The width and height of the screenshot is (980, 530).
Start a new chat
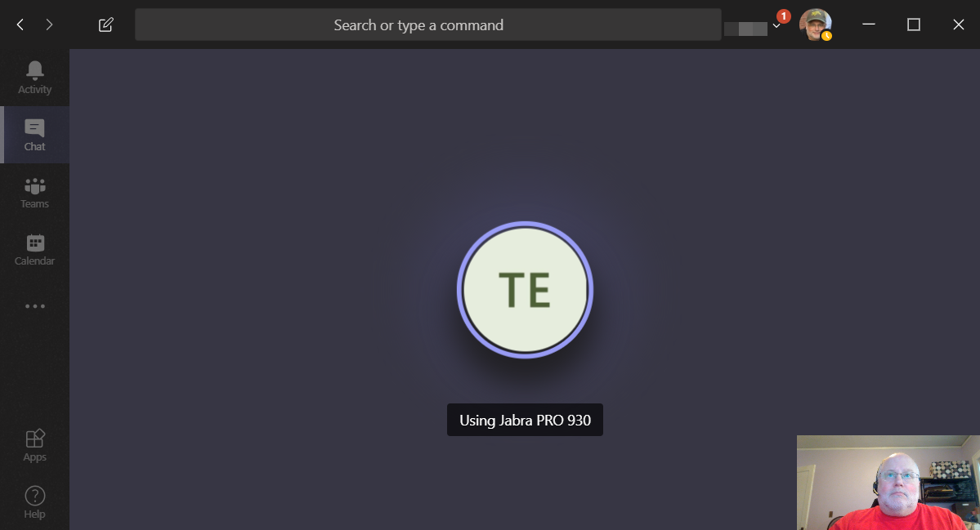105,24
